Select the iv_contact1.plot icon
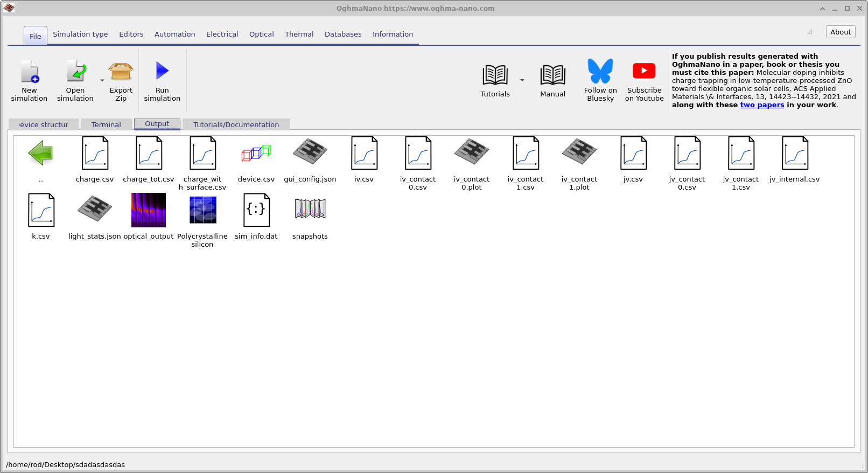This screenshot has height=473, width=868. [x=579, y=152]
